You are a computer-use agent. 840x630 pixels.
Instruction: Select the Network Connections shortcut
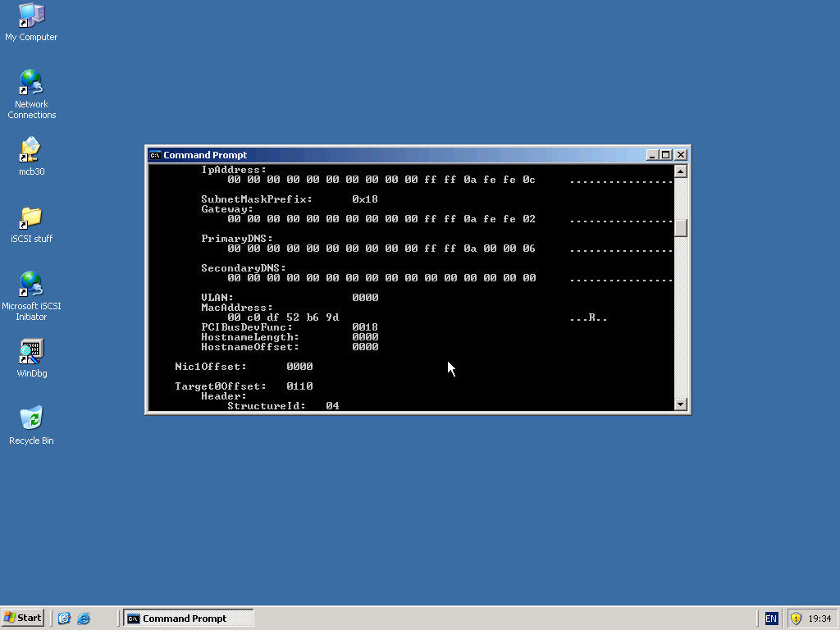coord(31,83)
